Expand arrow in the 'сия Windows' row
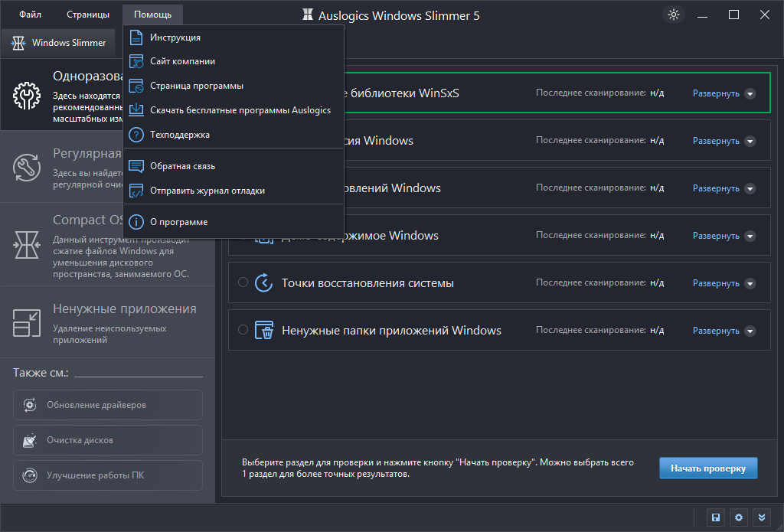Screen dimensions: 784x532 tap(750, 142)
